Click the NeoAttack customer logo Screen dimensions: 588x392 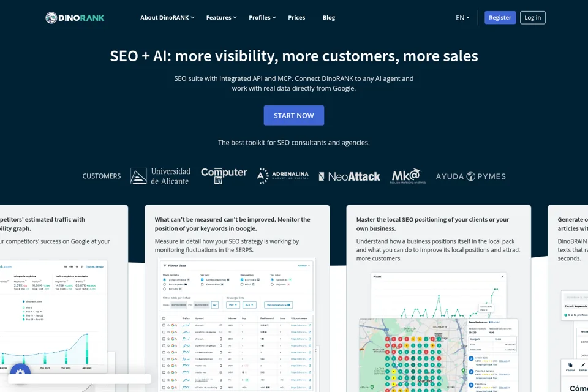coord(349,176)
